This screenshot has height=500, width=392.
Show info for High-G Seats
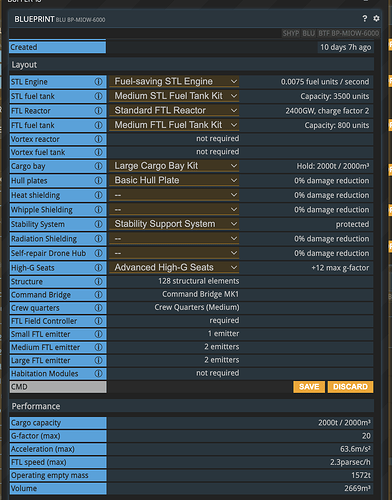(x=98, y=268)
